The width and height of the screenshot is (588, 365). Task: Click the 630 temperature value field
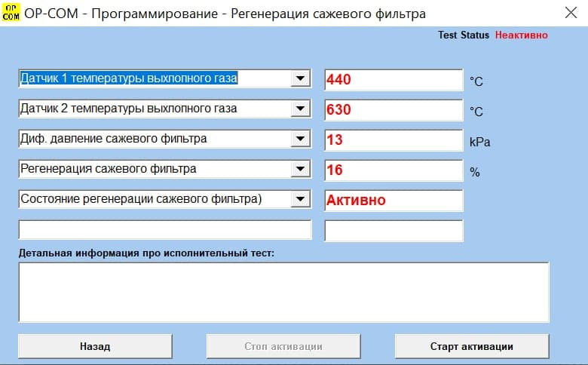tap(394, 110)
